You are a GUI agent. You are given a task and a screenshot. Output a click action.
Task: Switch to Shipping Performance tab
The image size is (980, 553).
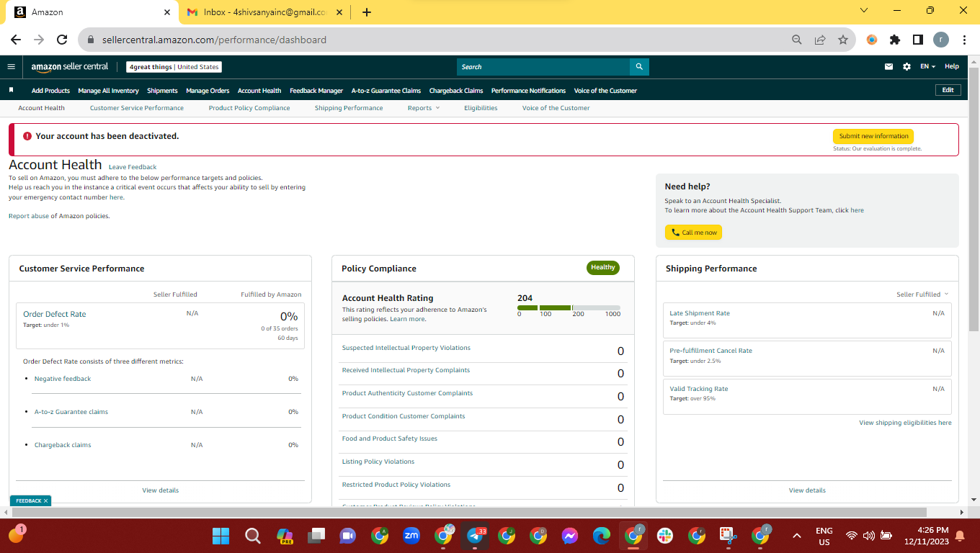[x=349, y=108]
